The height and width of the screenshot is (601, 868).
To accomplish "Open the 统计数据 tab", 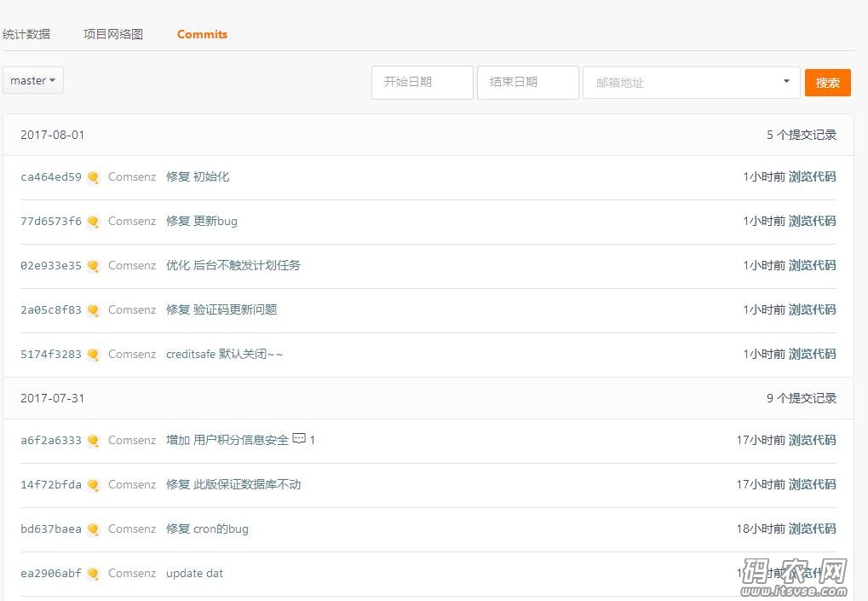I will click(26, 34).
